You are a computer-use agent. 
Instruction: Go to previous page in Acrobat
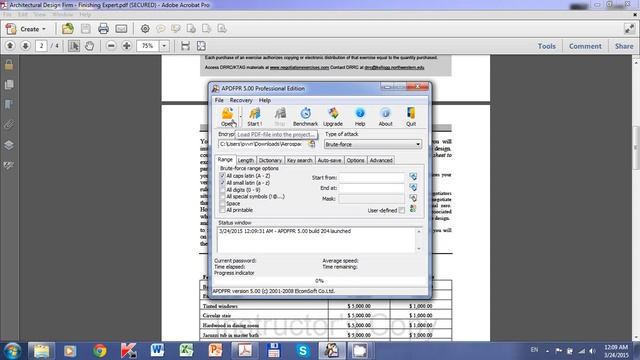click(x=10, y=46)
